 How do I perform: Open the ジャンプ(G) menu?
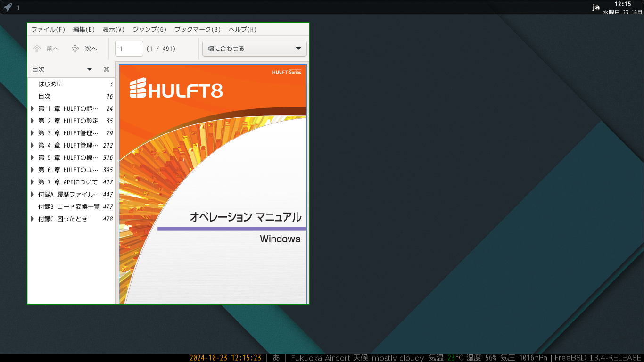[x=149, y=29]
